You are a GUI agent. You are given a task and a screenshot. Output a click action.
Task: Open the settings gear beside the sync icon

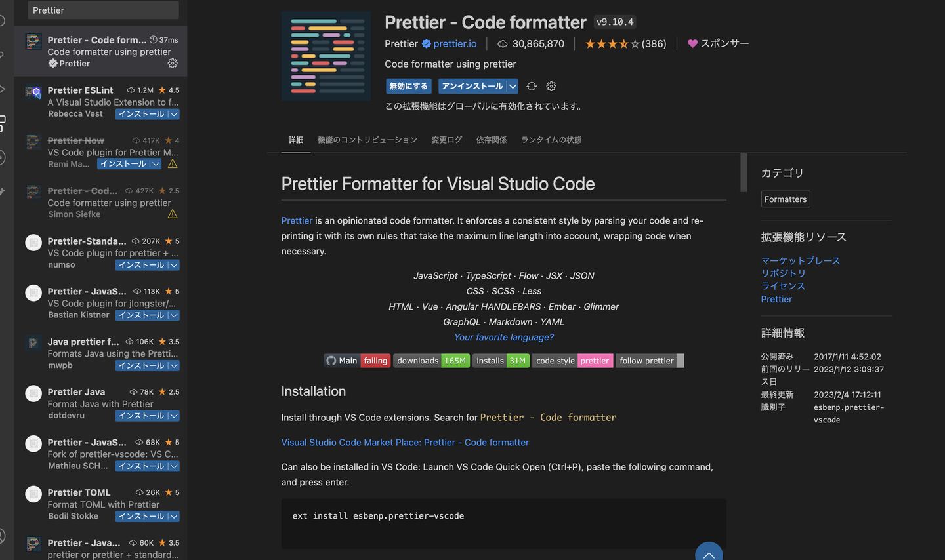[x=551, y=86]
